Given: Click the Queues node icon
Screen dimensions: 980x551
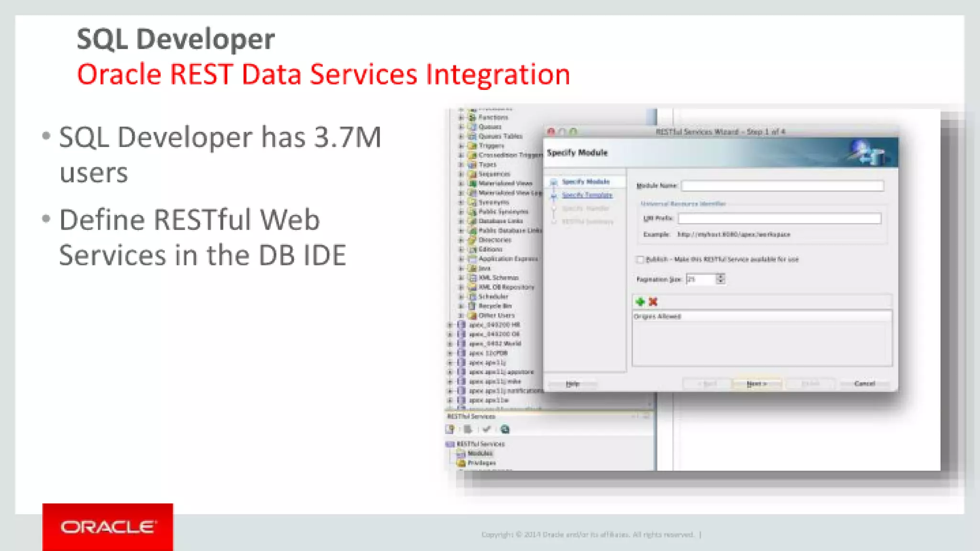Looking at the screenshot, I should point(472,127).
